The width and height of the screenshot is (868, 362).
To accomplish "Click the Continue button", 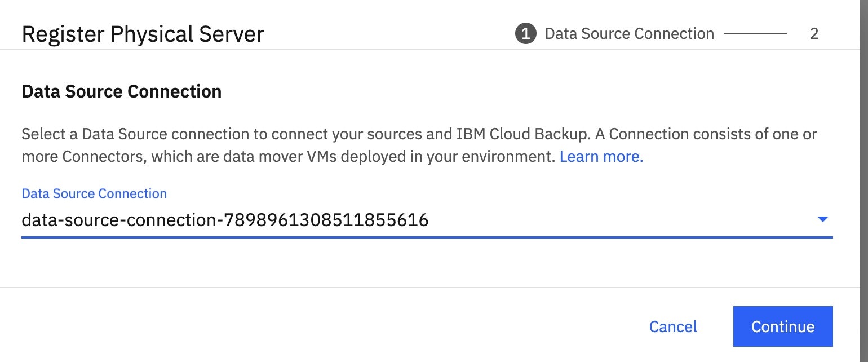I will tap(782, 326).
